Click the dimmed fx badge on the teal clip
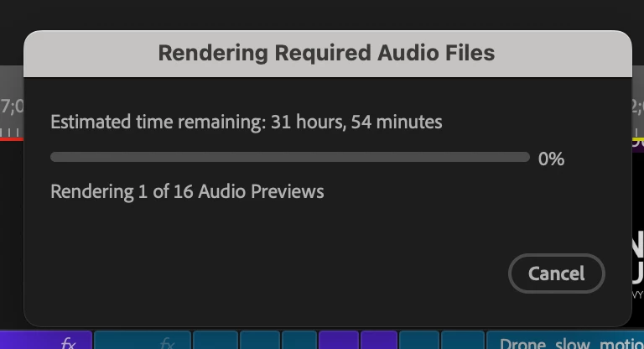Viewport: 644px width, 349px height. click(x=167, y=342)
